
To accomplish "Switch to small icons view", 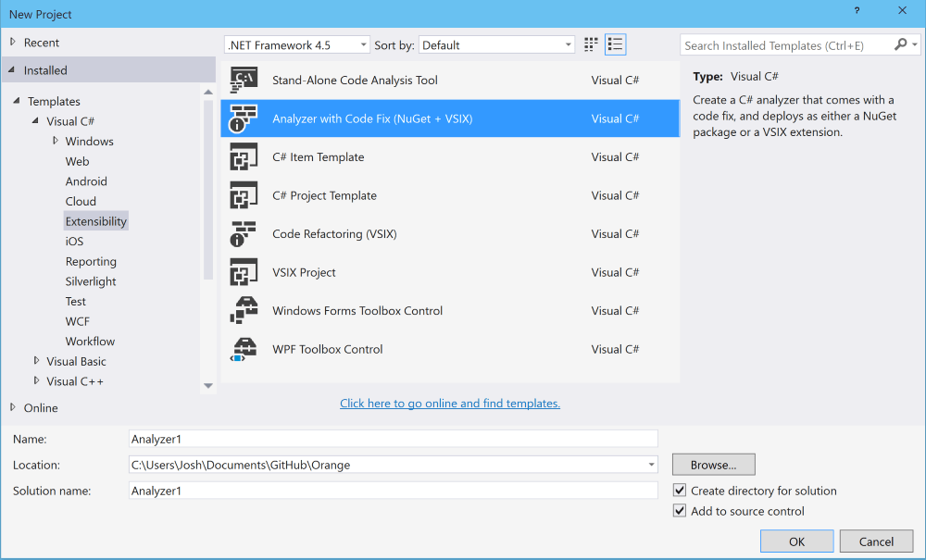I will point(615,44).
